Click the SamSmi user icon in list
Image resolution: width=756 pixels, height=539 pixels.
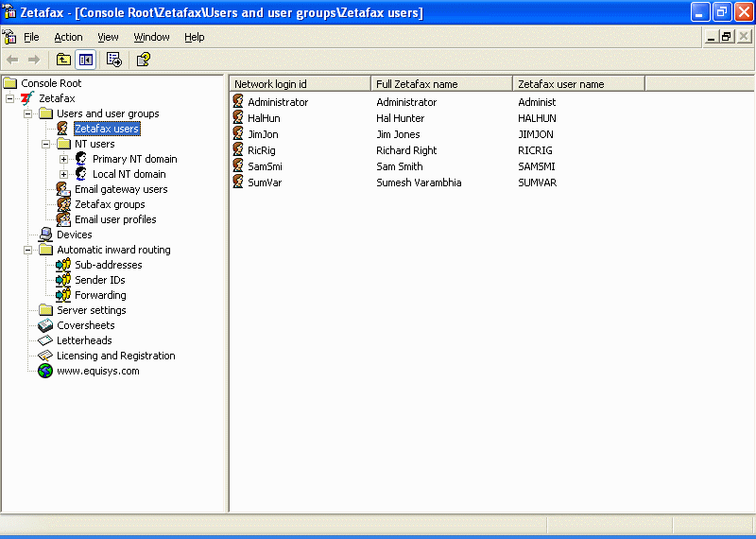[238, 165]
